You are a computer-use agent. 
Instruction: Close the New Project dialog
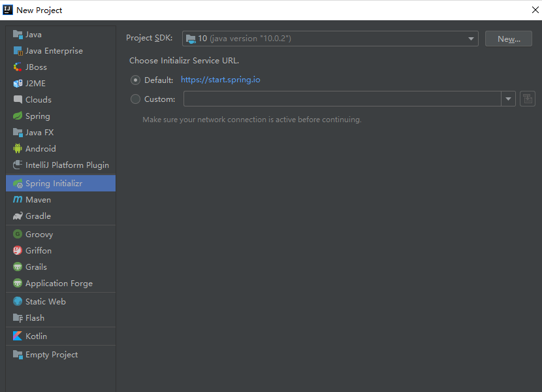[535, 10]
